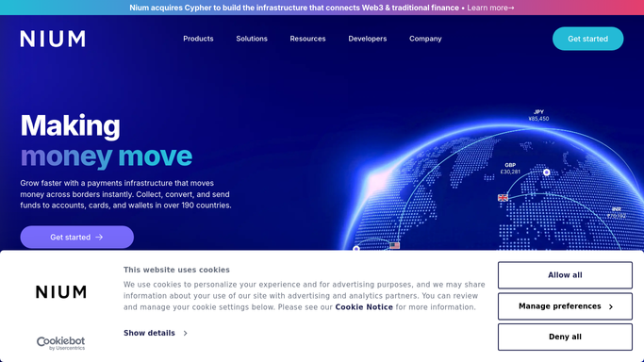The height and width of the screenshot is (362, 644).
Task: Click the Cookiebot by Usercentrics logo
Action: [60, 343]
